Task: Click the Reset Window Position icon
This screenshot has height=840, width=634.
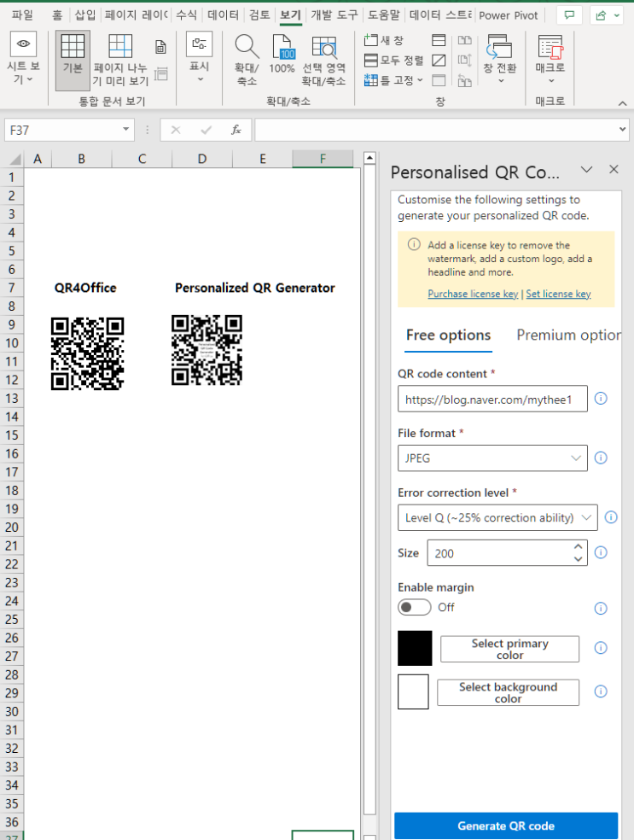Action: [x=465, y=80]
